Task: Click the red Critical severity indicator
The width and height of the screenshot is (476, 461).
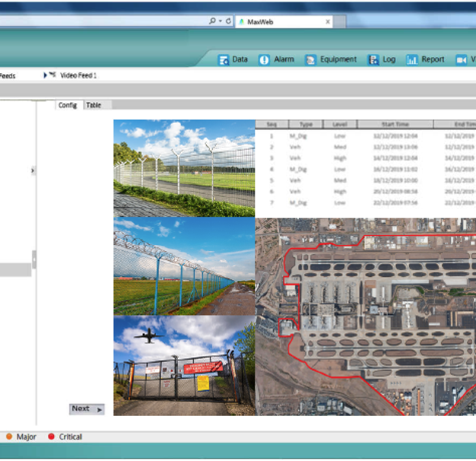Action: [51, 437]
